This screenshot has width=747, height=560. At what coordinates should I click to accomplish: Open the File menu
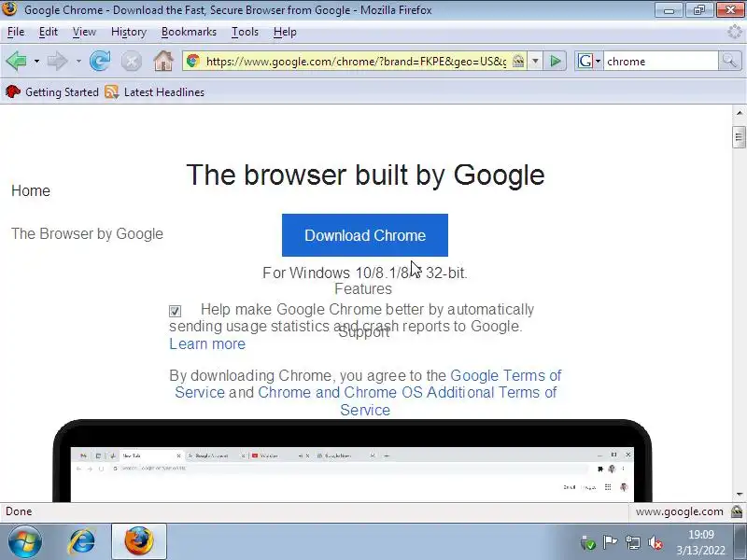(x=16, y=32)
